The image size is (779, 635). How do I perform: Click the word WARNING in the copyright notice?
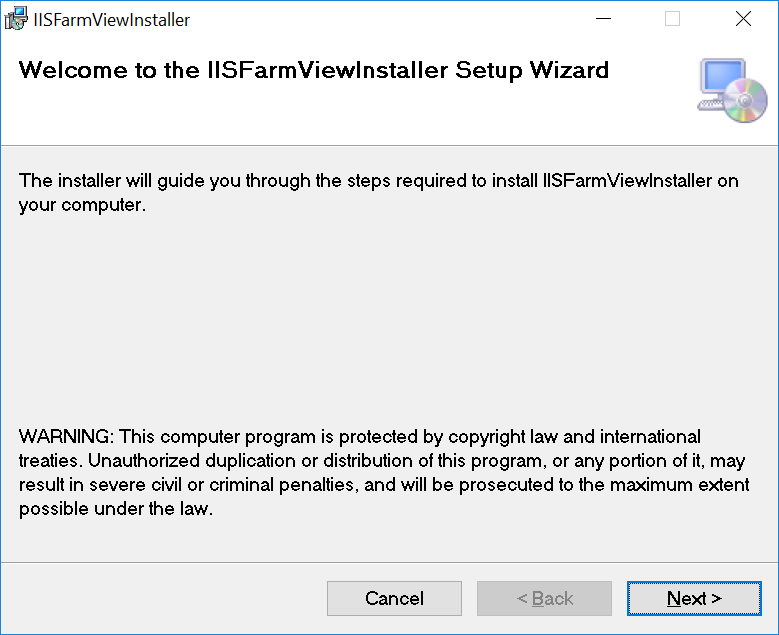67,437
